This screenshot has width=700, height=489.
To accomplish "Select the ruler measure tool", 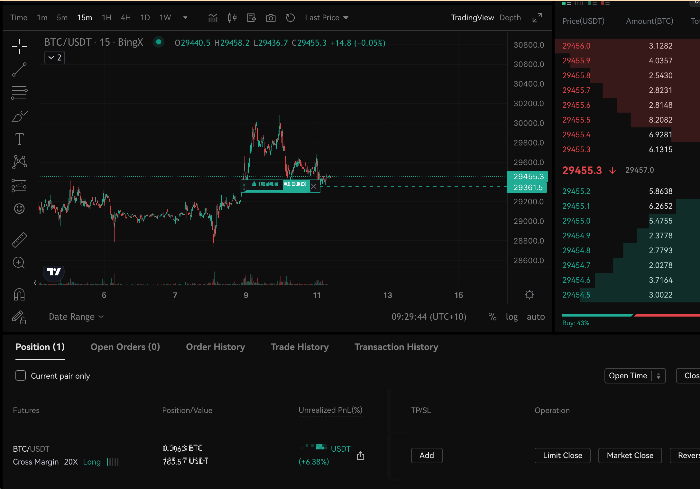I will coord(19,240).
